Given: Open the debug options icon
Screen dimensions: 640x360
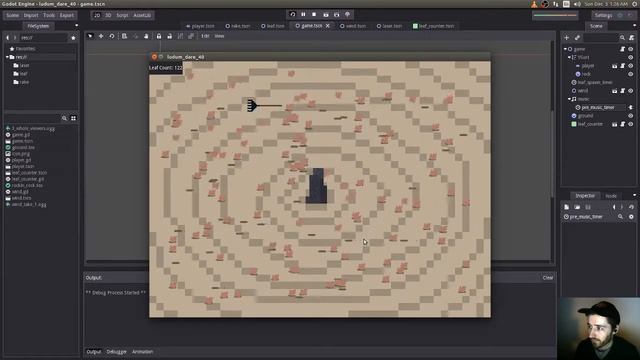Looking at the screenshot, I should pyautogui.click(x=348, y=15).
